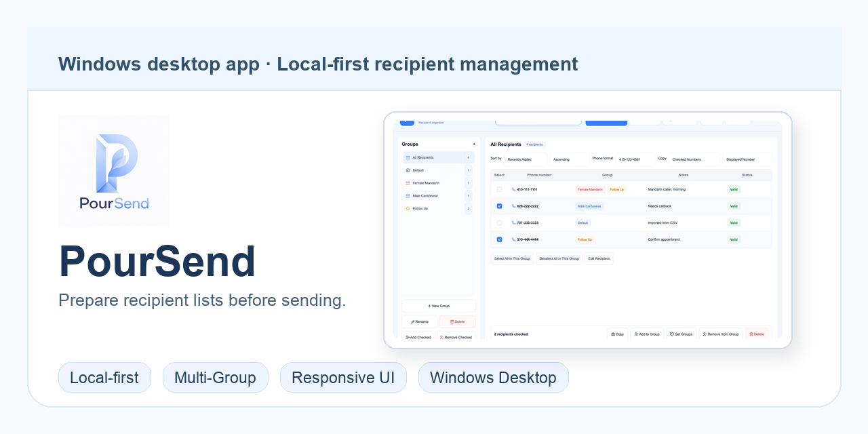868x434 pixels.
Task: Click the Delete button in bottom bar
Action: (x=757, y=334)
